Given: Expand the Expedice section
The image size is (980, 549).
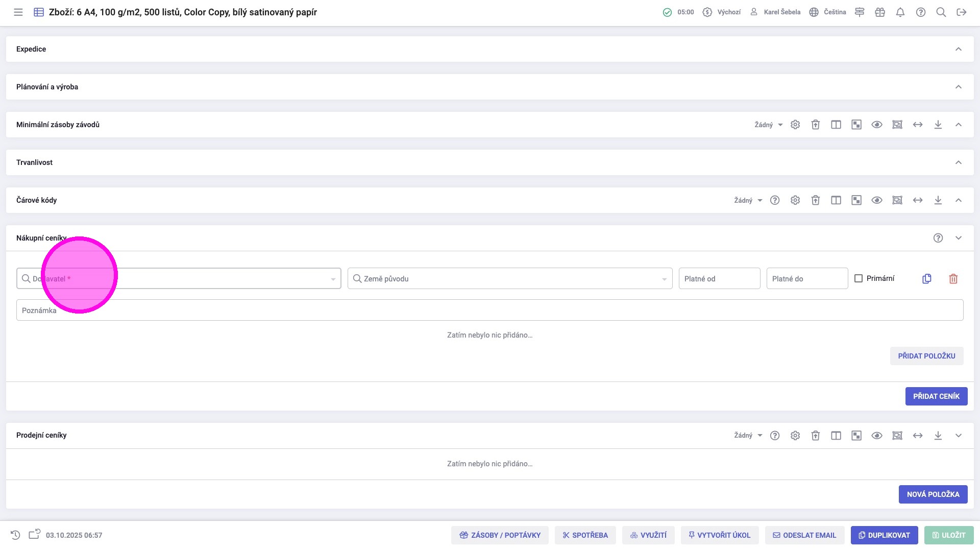Looking at the screenshot, I should click(959, 49).
